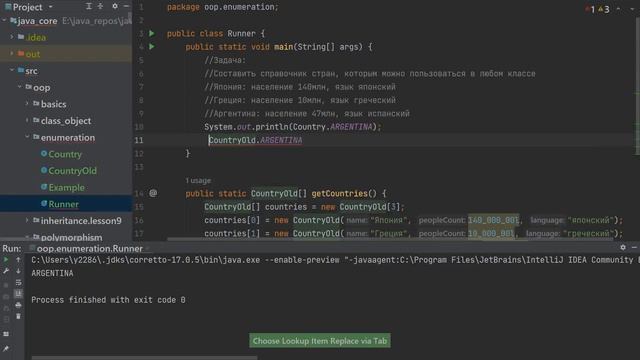Open Example class in project tree
Screen dimensions: 640x360
(x=66, y=188)
